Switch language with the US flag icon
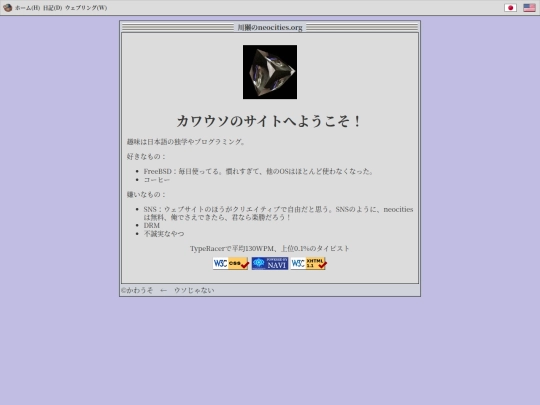 click(x=529, y=8)
